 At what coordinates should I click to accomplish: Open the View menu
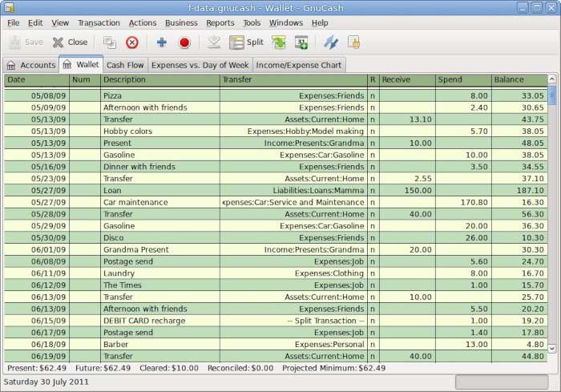click(60, 23)
